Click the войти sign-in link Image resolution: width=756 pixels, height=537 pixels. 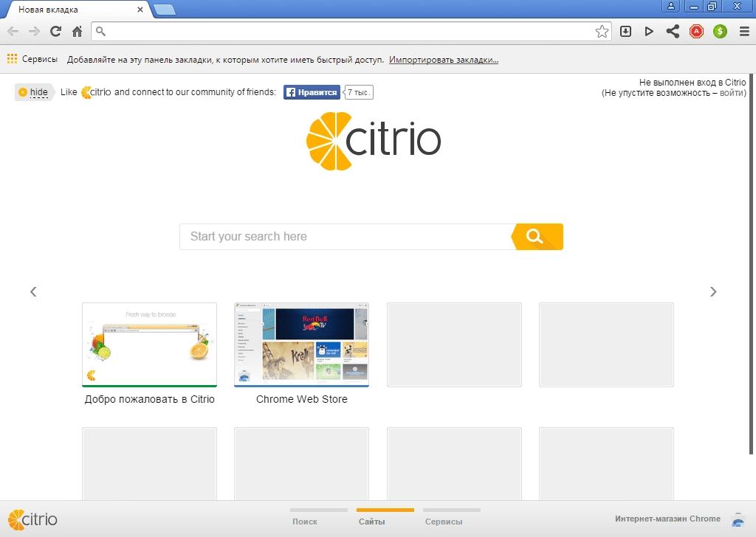731,93
